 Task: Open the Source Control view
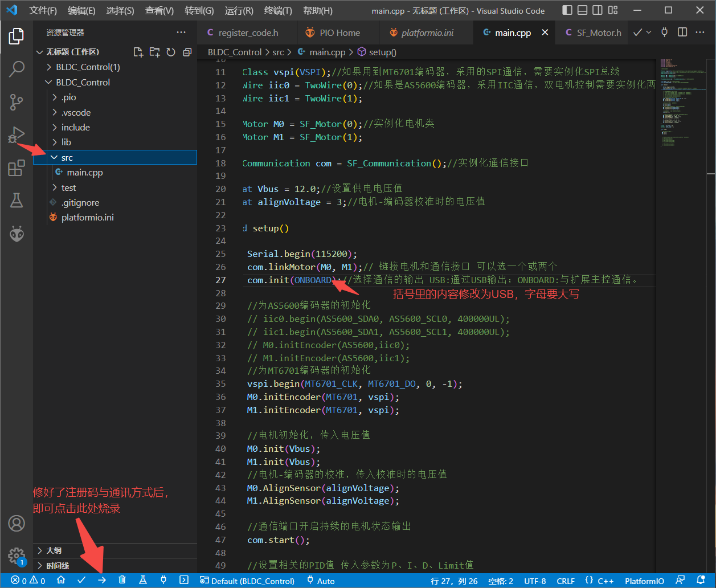coord(17,102)
